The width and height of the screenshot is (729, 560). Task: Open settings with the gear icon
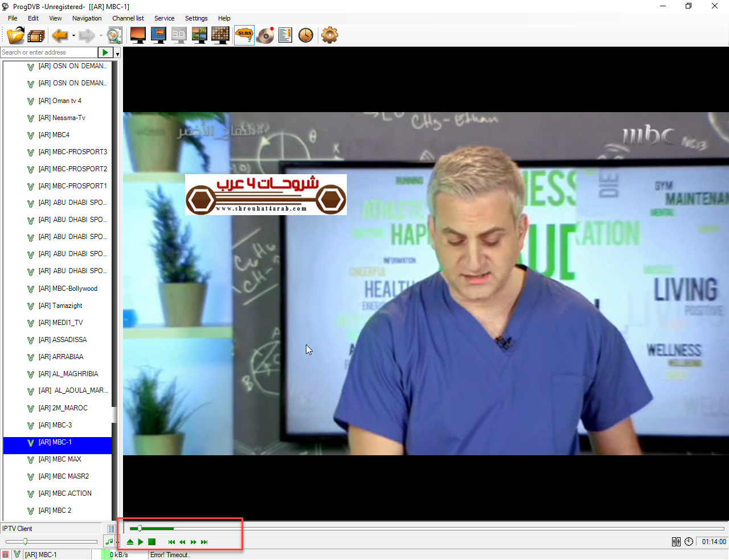[x=330, y=35]
